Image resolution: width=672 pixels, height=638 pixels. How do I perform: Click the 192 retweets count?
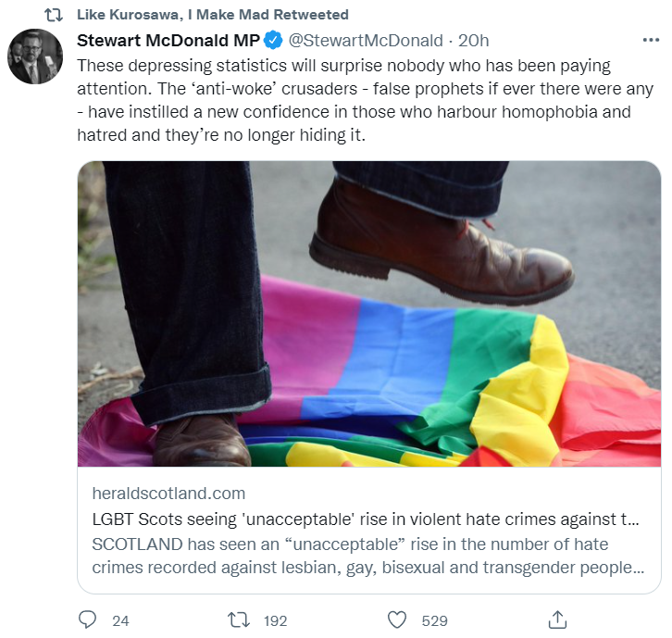pyautogui.click(x=275, y=620)
